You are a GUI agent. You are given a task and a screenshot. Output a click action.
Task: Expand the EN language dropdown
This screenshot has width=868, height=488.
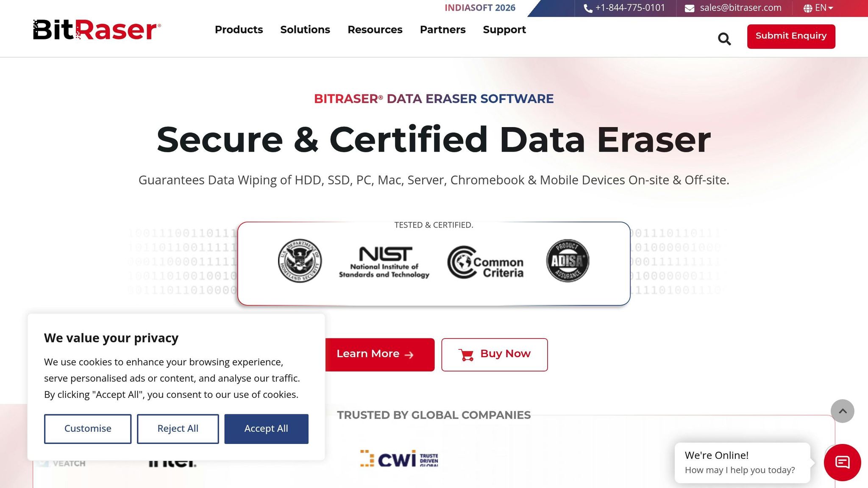819,8
